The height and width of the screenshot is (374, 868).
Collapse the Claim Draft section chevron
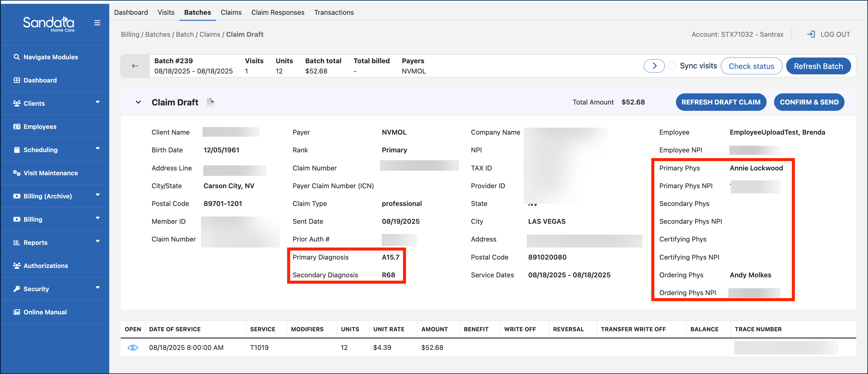[138, 102]
